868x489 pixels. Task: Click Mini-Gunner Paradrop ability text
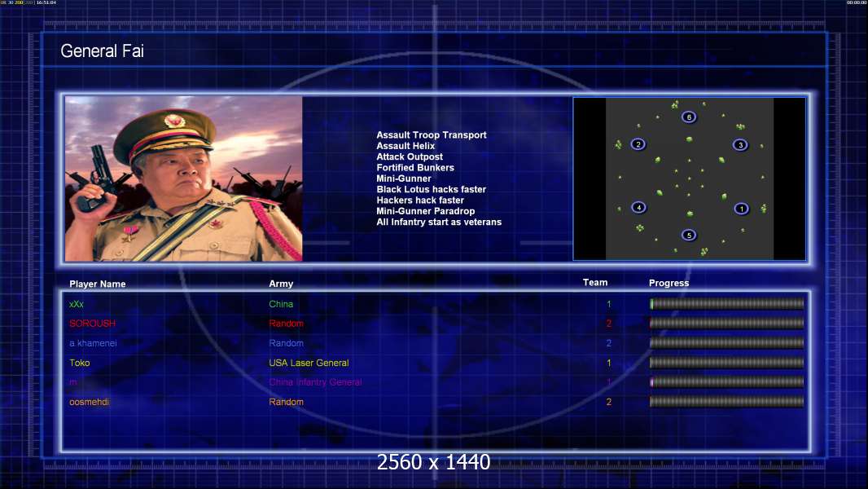(x=425, y=211)
